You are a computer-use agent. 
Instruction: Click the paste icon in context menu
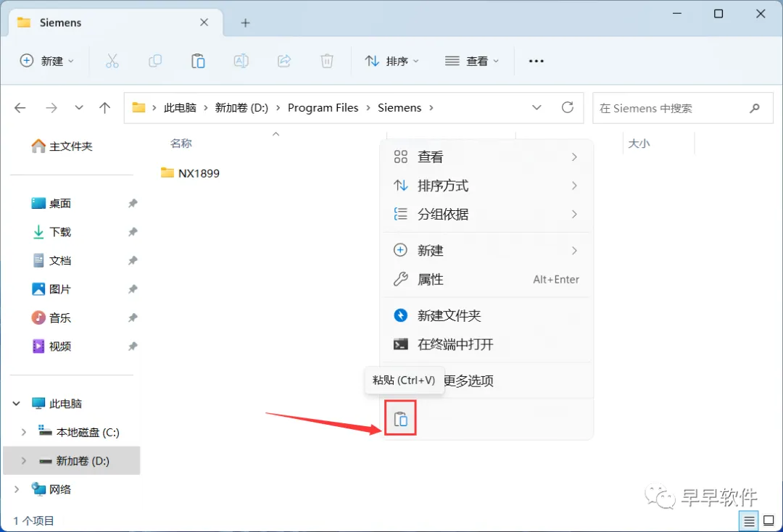(x=400, y=419)
